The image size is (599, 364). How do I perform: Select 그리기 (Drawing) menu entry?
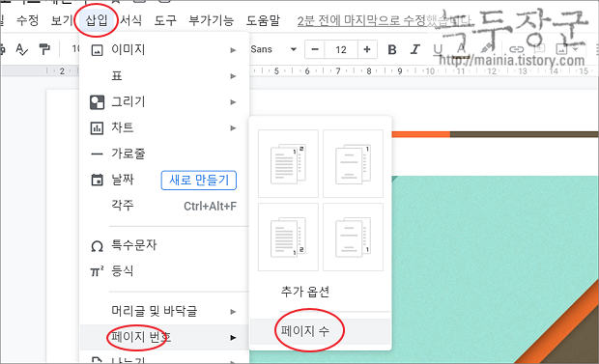pos(164,102)
